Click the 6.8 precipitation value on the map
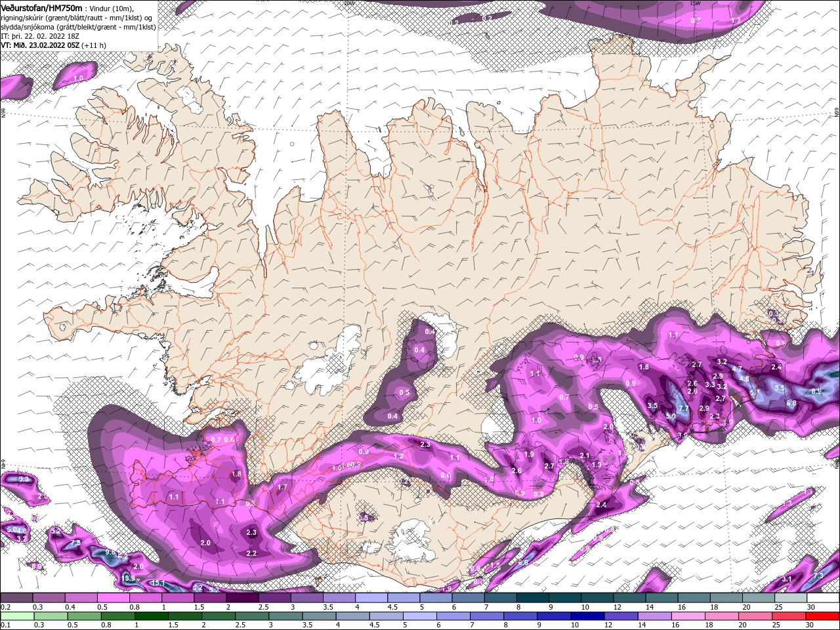840x630 pixels. [791, 403]
